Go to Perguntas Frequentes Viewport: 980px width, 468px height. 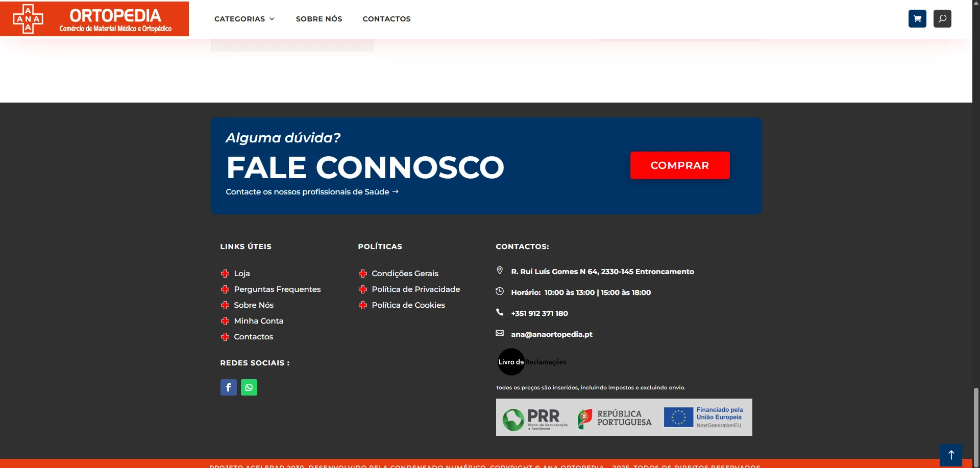[277, 289]
